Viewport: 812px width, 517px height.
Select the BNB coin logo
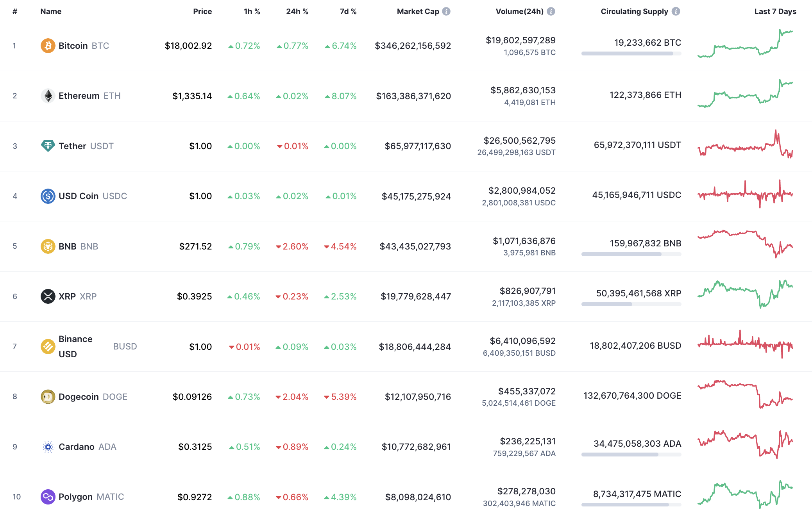[48, 246]
